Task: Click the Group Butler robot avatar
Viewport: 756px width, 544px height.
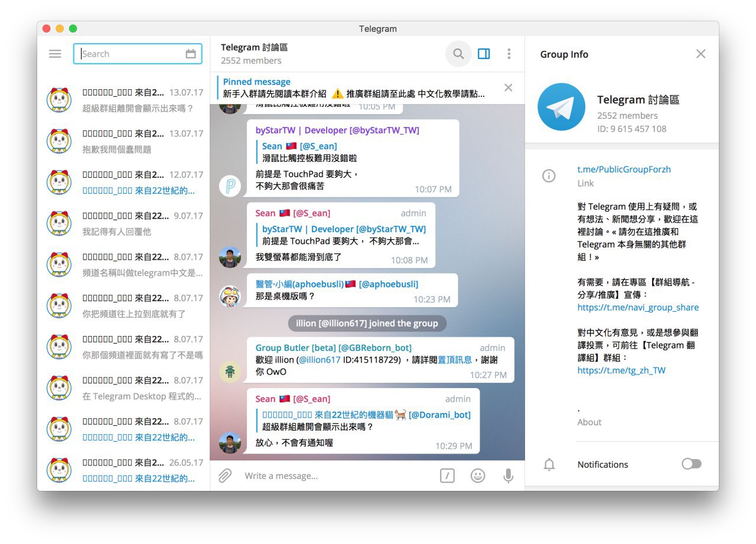Action: [230, 372]
